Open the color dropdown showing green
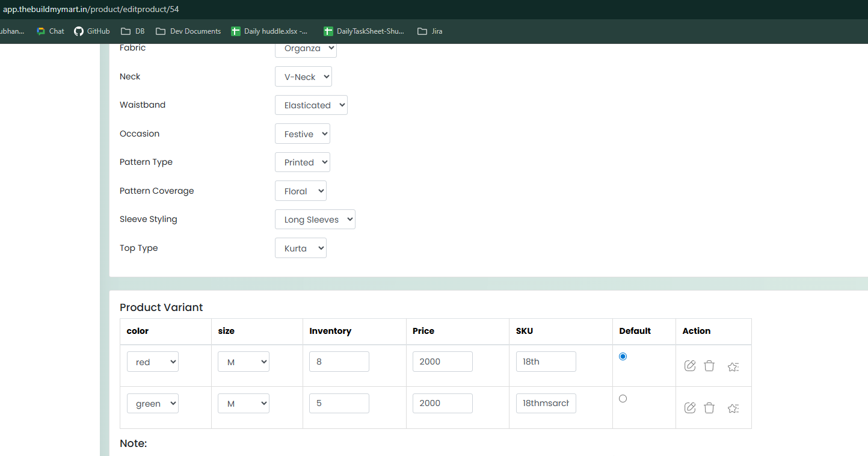 pyautogui.click(x=153, y=403)
